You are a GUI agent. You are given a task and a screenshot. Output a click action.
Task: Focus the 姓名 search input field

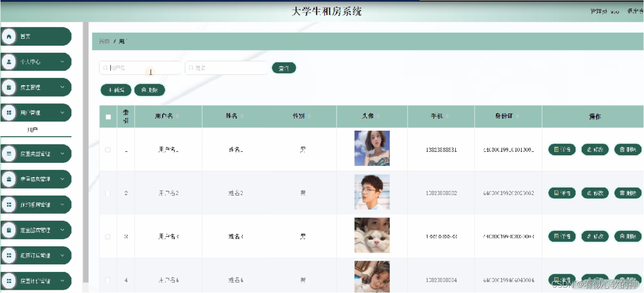(x=226, y=68)
